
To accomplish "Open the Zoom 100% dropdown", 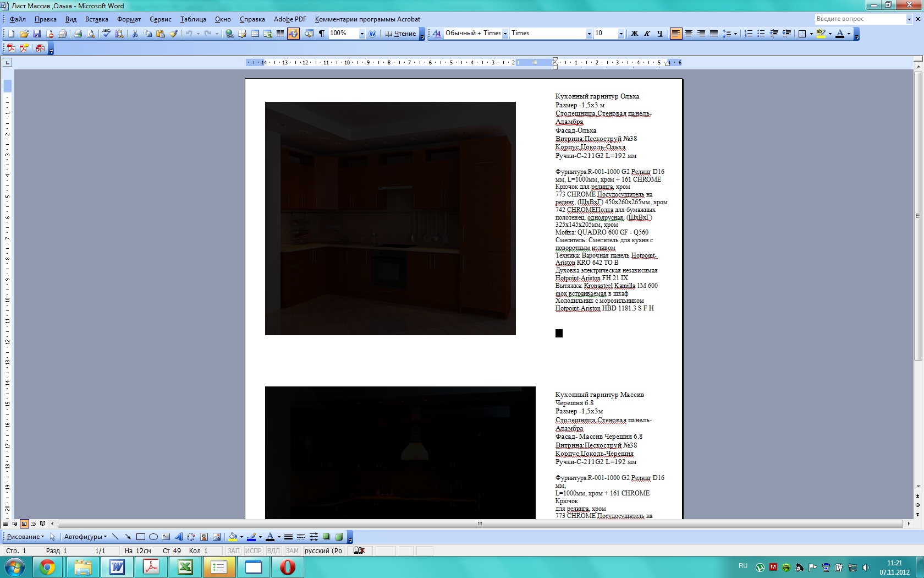I will tap(362, 34).
